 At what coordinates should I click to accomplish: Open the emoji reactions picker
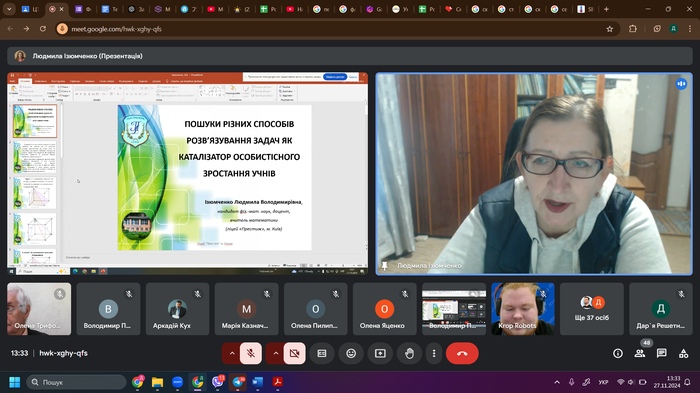pyautogui.click(x=351, y=353)
